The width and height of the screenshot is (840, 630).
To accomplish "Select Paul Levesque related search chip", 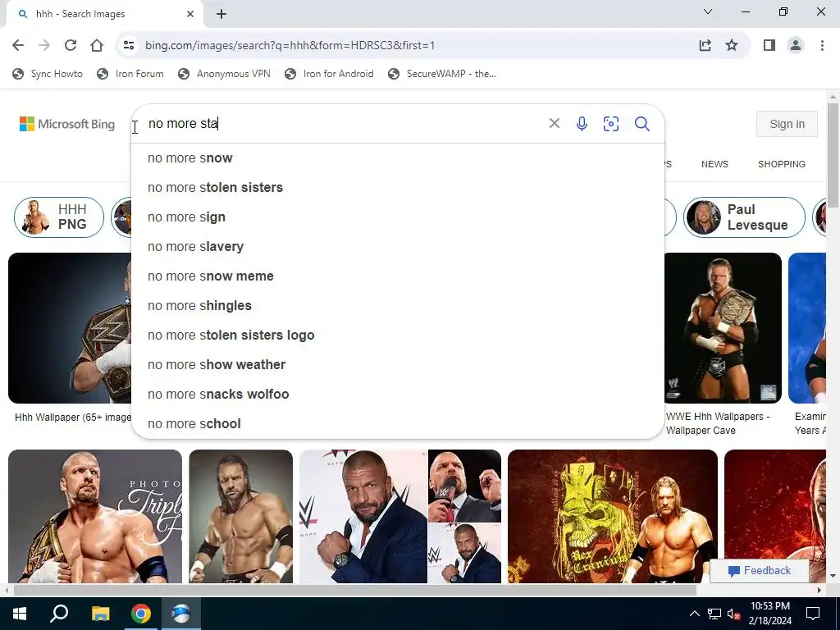I will point(744,217).
